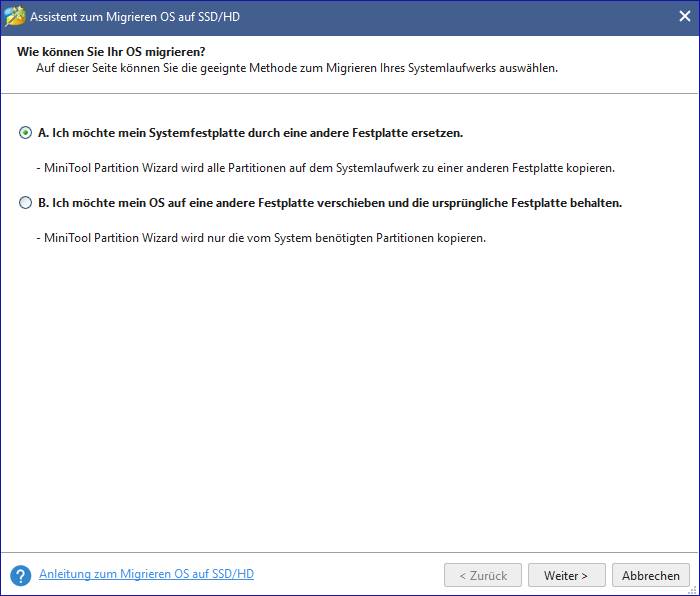Open the Anleitung zum Migrieren OS link

(x=146, y=574)
